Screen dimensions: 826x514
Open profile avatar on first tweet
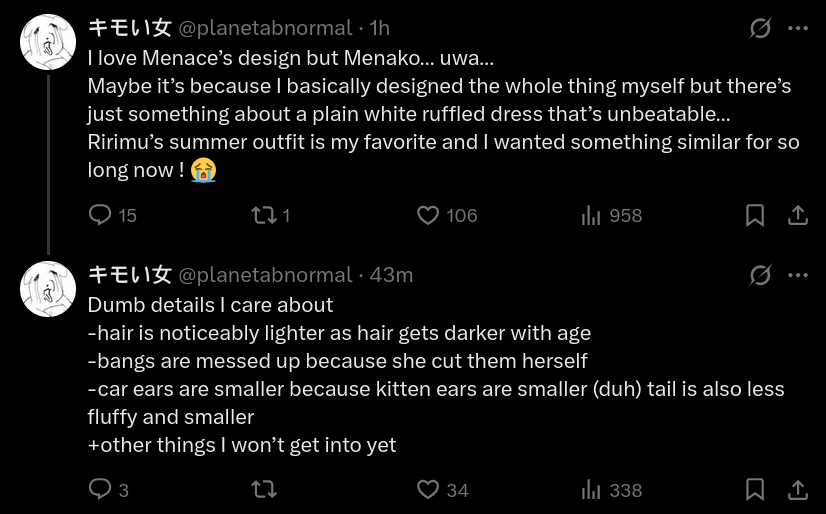(x=48, y=42)
